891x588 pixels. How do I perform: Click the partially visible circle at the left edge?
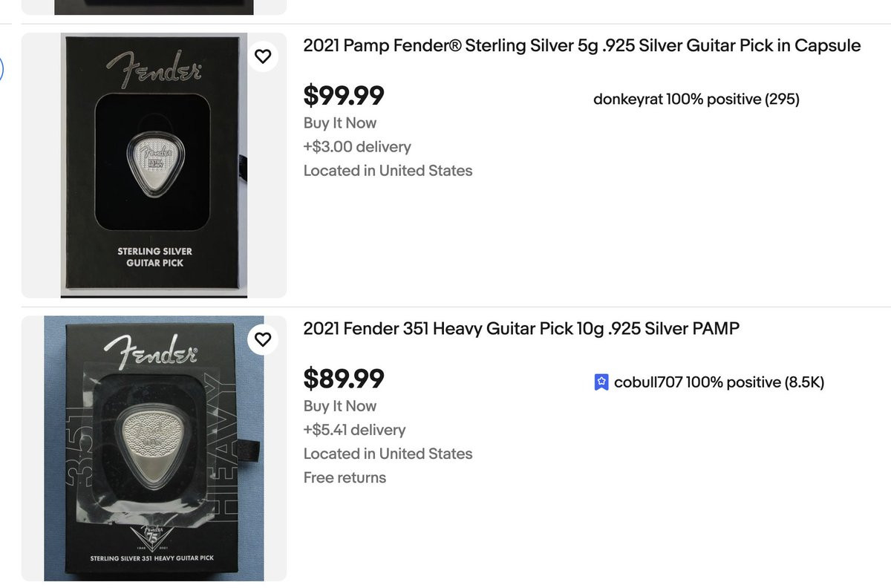click(x=1, y=69)
